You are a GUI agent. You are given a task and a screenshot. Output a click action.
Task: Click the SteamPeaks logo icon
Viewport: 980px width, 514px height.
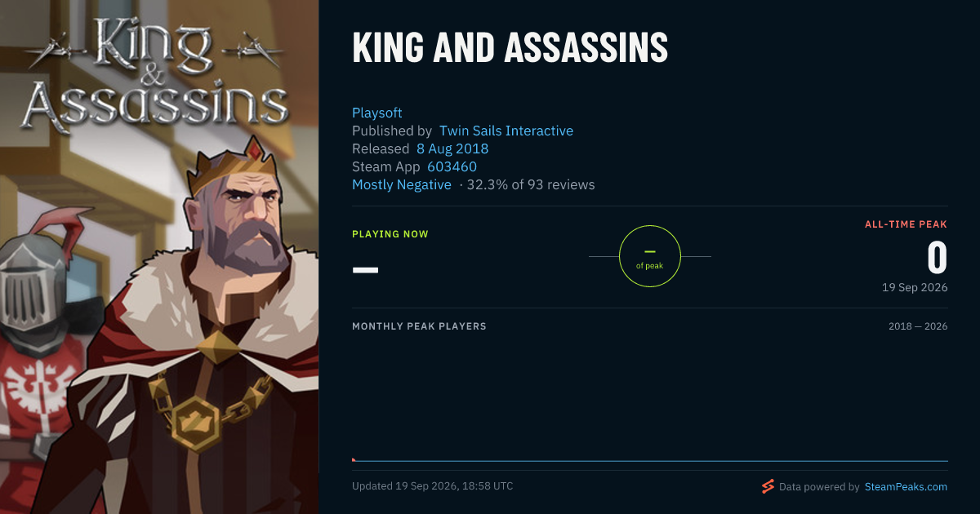pyautogui.click(x=768, y=486)
